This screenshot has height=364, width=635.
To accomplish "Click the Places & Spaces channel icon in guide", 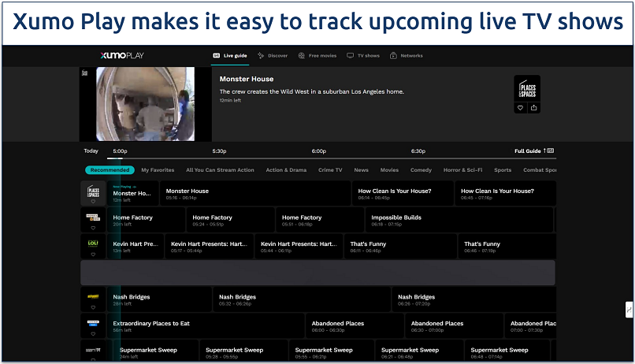I will (93, 191).
